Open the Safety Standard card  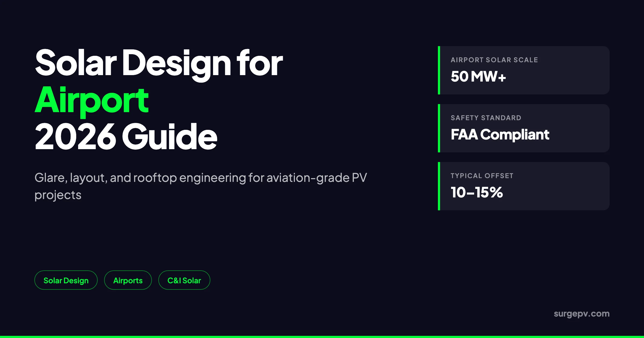tap(524, 128)
